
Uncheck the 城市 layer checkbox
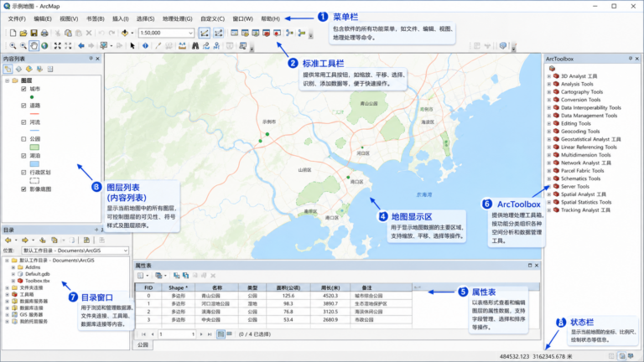pyautogui.click(x=23, y=89)
